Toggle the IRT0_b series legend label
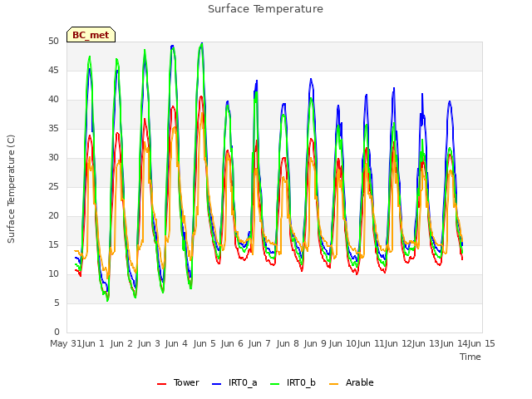This screenshot has height=399, width=532. tap(301, 382)
